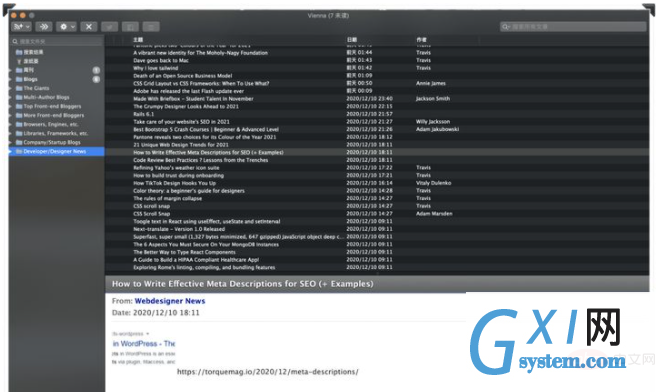Expand the Browsers, Engines, etc. disclosure triangle
The image size is (666, 392).
pos(11,124)
